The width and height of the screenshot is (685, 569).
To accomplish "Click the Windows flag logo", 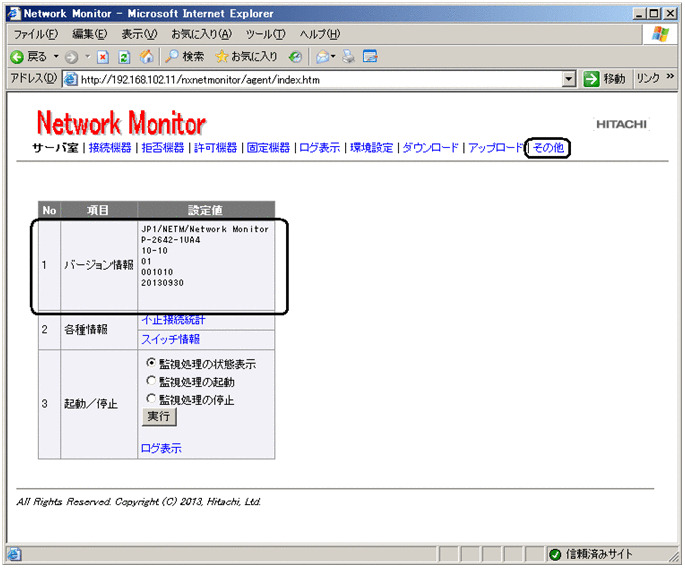I will pos(660,34).
